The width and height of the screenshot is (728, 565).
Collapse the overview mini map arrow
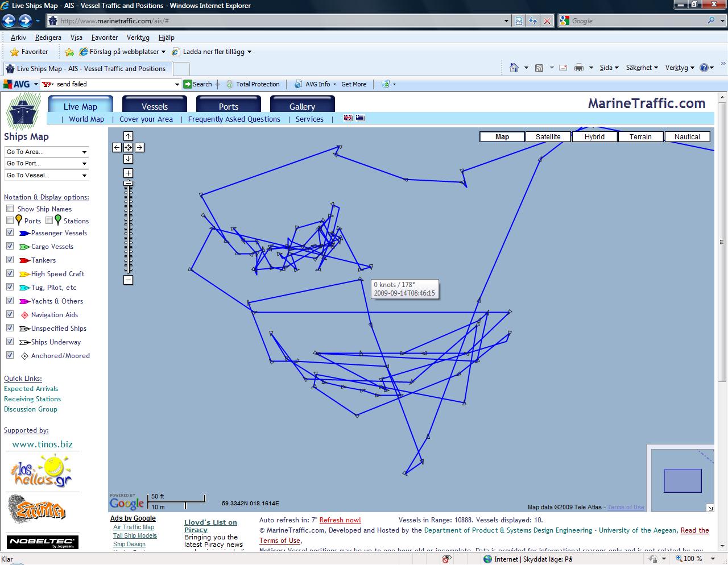(x=710, y=508)
